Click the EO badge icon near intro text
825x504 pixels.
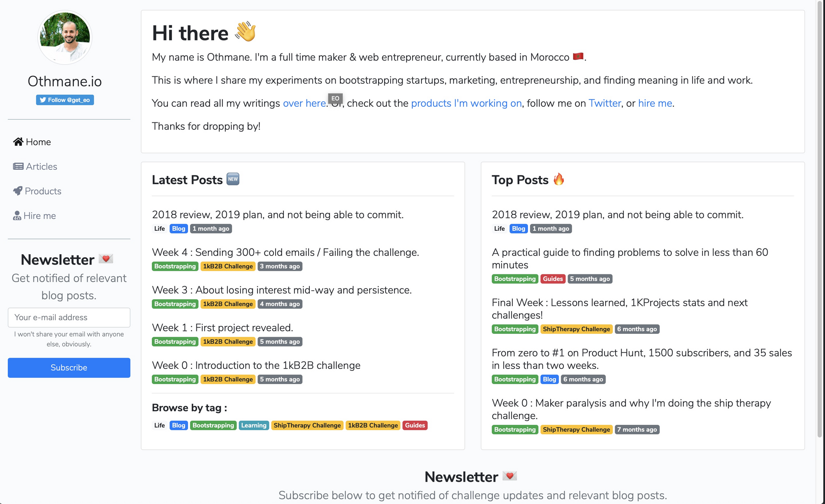[335, 98]
